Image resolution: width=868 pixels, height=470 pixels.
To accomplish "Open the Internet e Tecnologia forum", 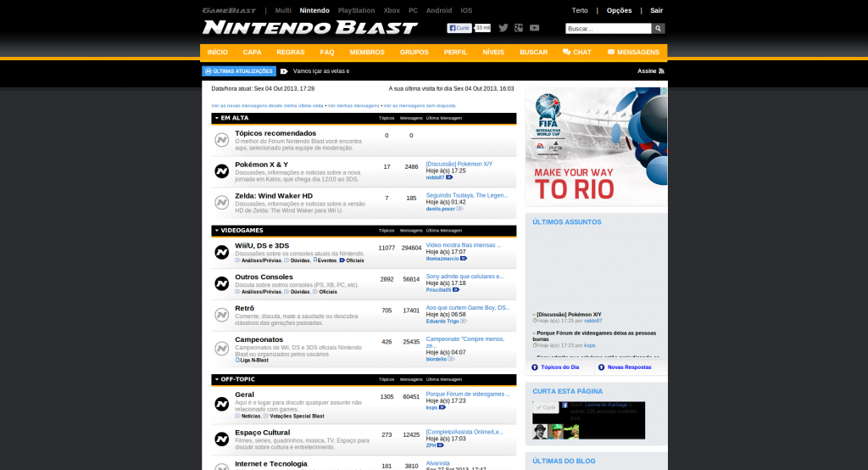I will click(270, 464).
